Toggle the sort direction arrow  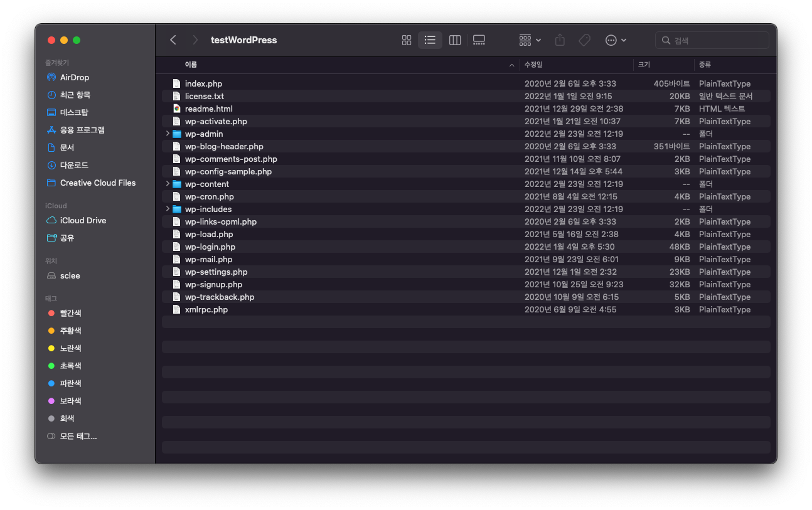pos(512,65)
